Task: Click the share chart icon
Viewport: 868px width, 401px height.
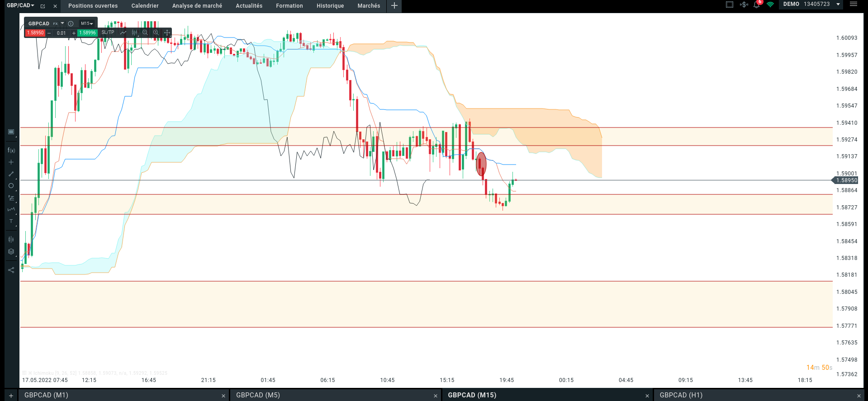Action: (11, 270)
